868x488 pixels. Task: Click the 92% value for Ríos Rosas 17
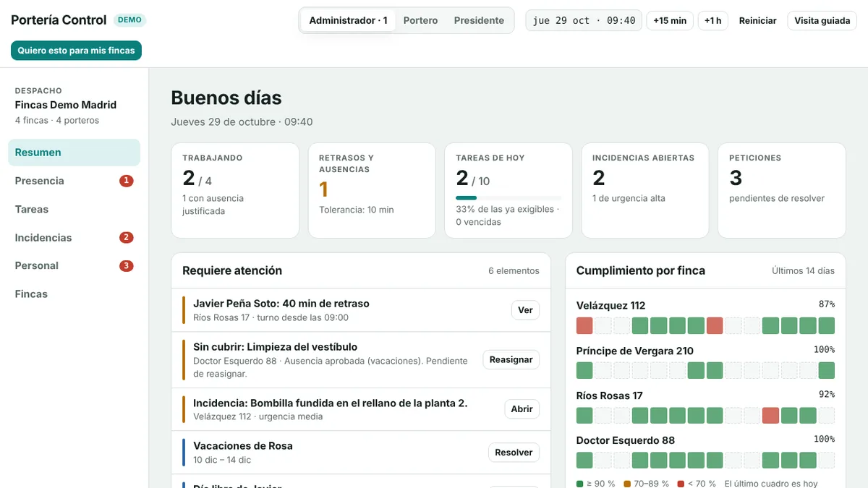[827, 395]
